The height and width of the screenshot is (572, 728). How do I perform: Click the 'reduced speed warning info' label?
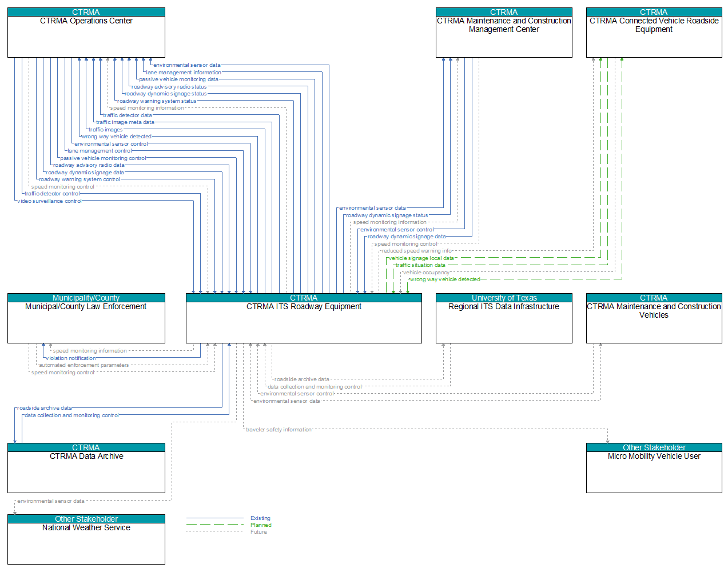417,251
